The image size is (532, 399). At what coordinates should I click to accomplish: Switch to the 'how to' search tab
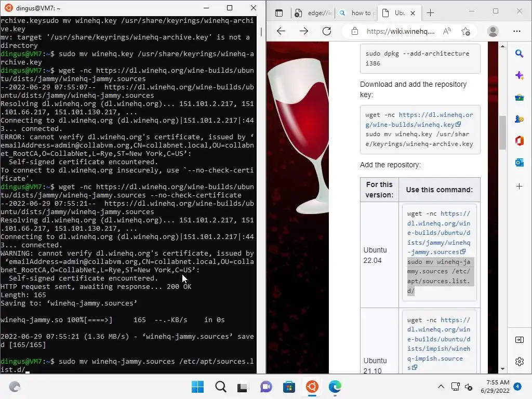point(357,13)
